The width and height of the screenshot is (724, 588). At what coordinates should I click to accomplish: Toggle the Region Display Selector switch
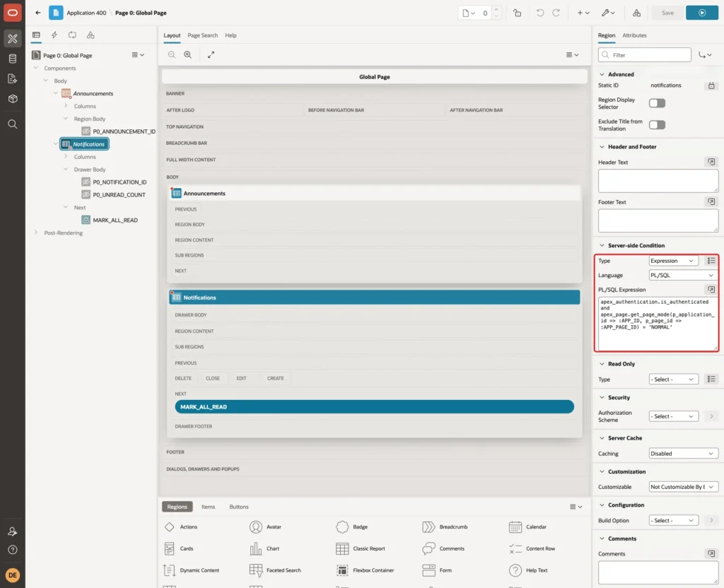657,103
